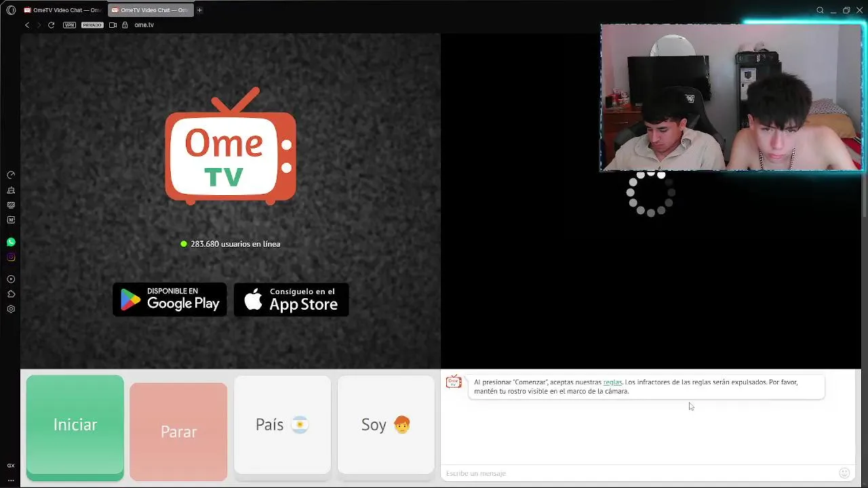
Task: Open the M-labeled sidebar icon
Action: pyautogui.click(x=11, y=220)
